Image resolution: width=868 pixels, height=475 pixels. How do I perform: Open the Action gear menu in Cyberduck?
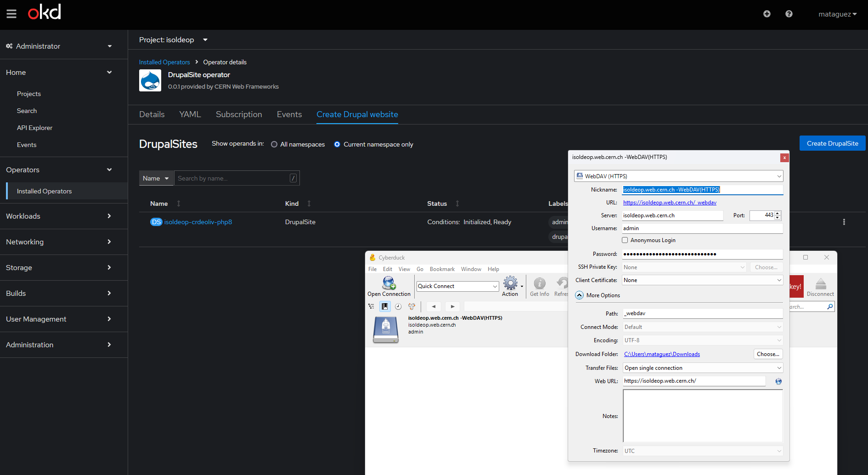(x=510, y=283)
